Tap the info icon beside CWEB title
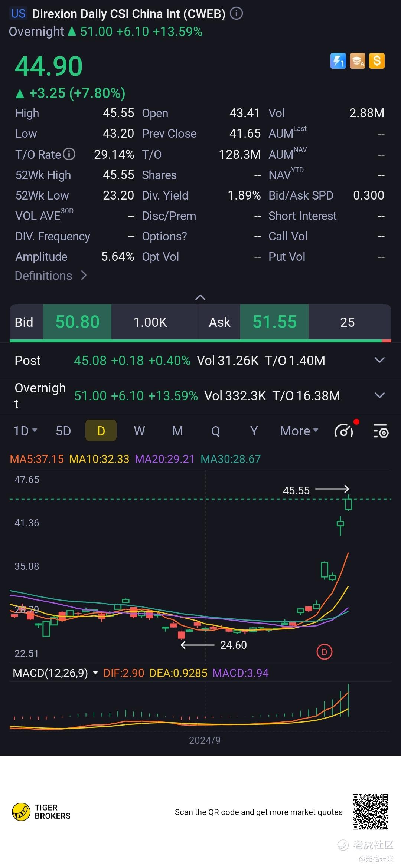The height and width of the screenshot is (868, 401). pos(236,14)
